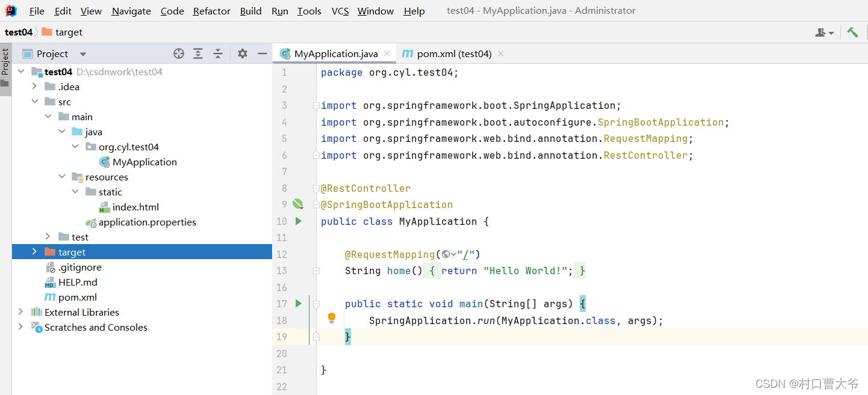This screenshot has height=395, width=868.
Task: Click the "/" mapping link in RequestMapping
Action: tap(468, 254)
